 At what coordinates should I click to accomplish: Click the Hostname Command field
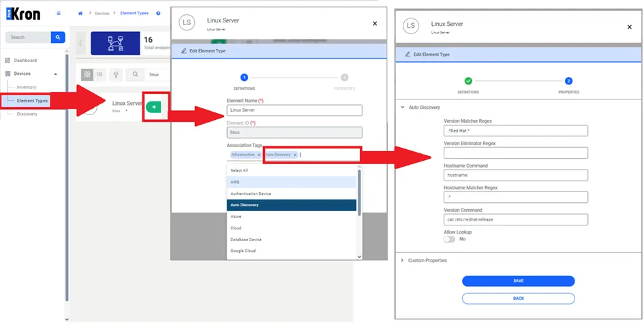click(516, 175)
